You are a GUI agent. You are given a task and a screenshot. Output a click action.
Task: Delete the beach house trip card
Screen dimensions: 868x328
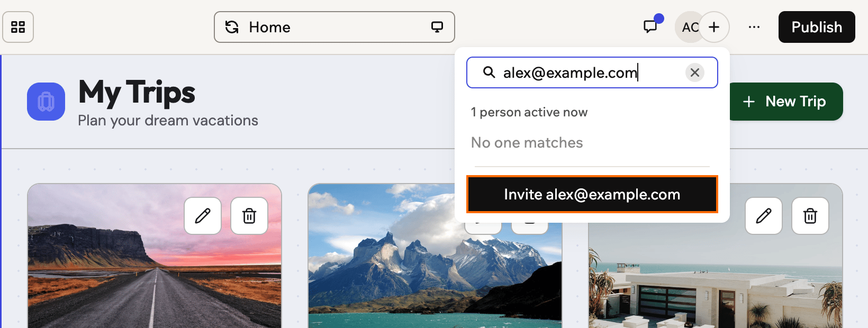pyautogui.click(x=810, y=216)
